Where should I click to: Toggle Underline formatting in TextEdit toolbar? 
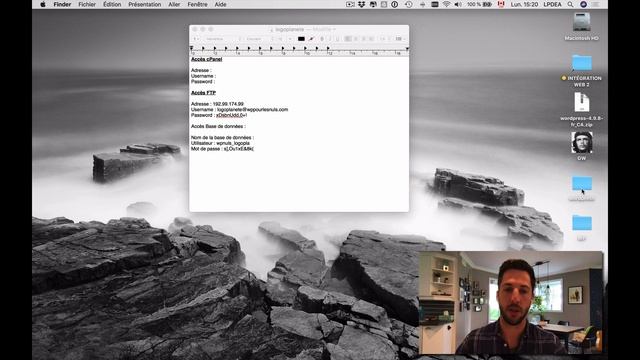[x=337, y=39]
